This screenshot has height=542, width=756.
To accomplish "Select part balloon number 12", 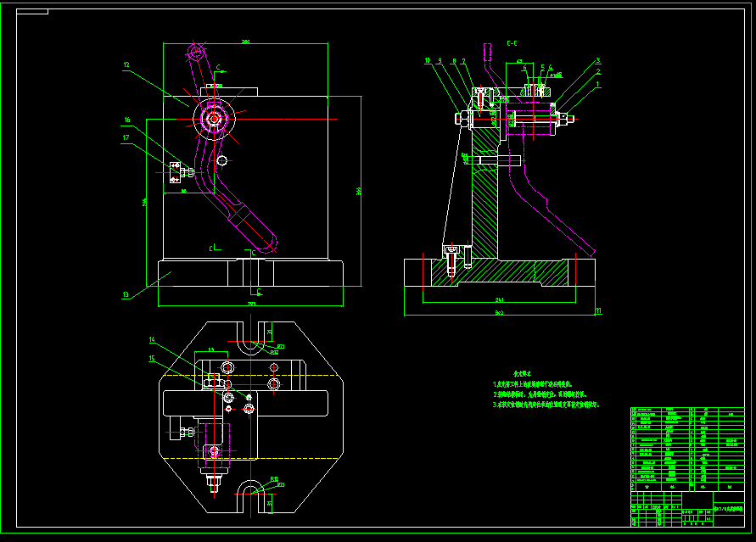I will point(126,65).
